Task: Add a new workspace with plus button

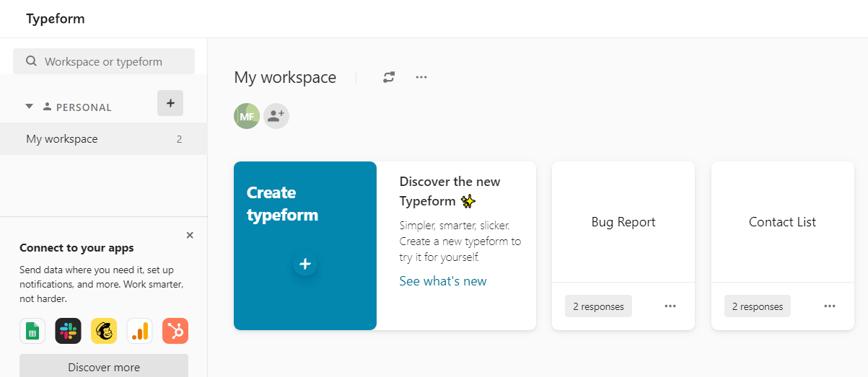Action: point(170,103)
